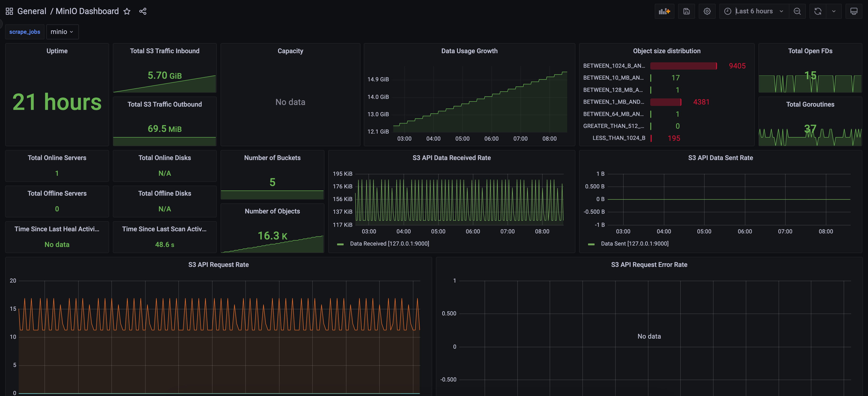Zoom out the time range

pyautogui.click(x=797, y=11)
